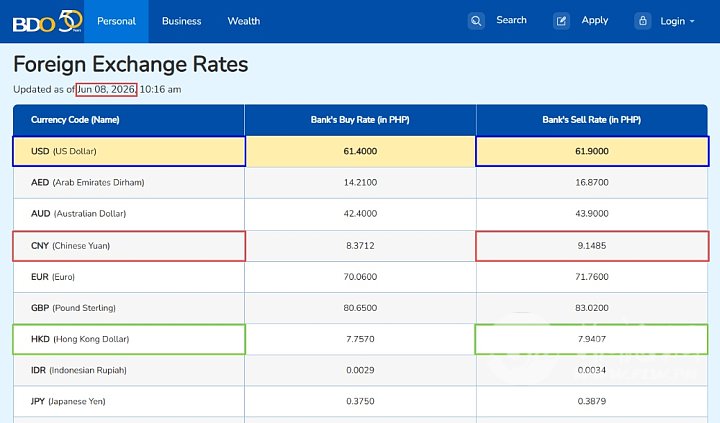This screenshot has height=423, width=720.
Task: Click JPY buy rate 0.3750
Action: [360, 401]
